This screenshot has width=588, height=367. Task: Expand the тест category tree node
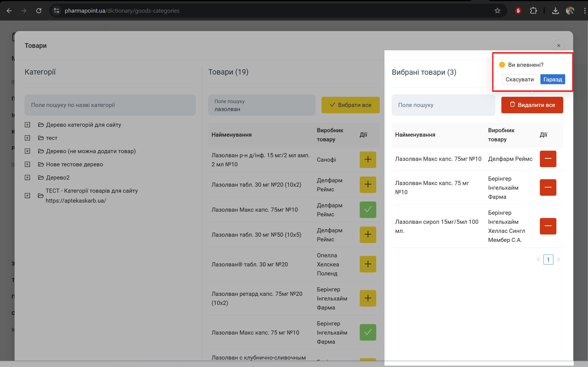[27, 138]
